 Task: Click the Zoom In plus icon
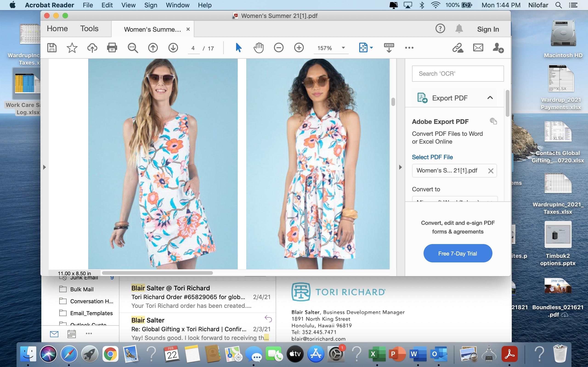[299, 48]
